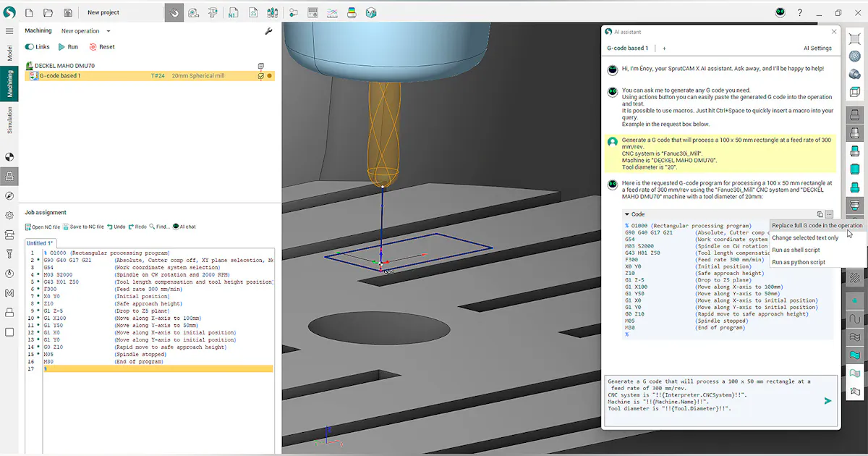Viewport: 868px width, 456px height.
Task: Toggle the Links switch in Machining panel
Action: pyautogui.click(x=30, y=46)
